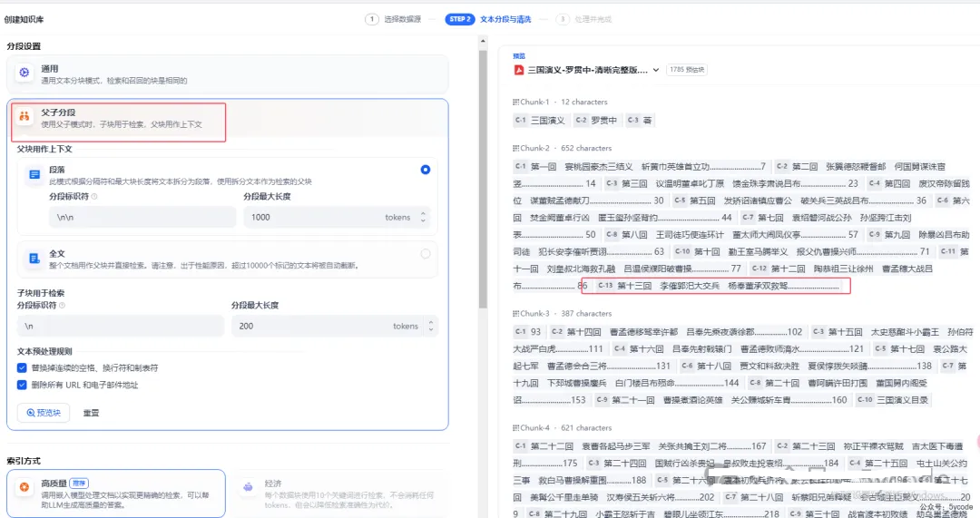Adjust stepper on 1000 tokens field

click(423, 218)
